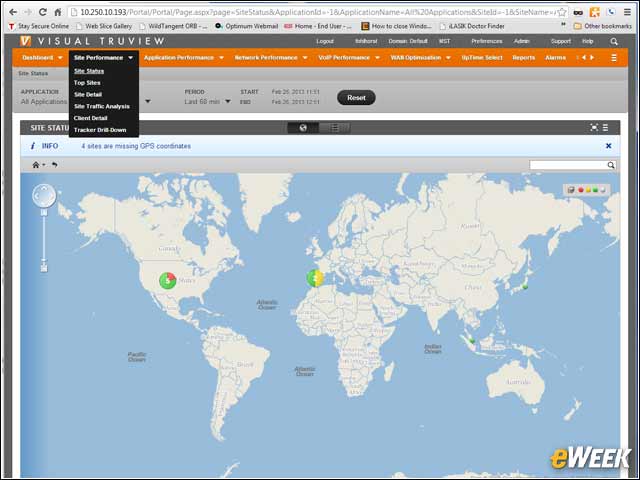Click the legend edit icon on map

click(x=571, y=190)
